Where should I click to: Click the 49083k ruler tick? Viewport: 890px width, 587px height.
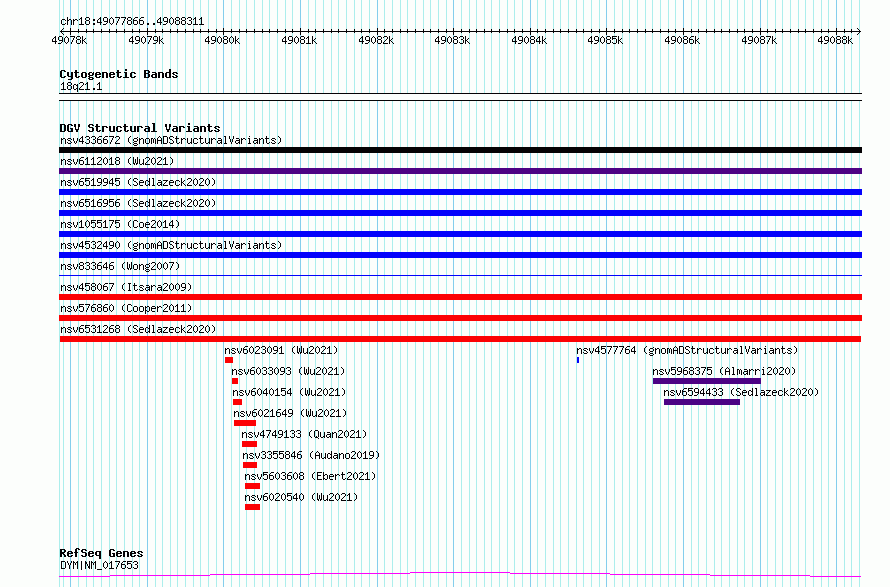[452, 40]
